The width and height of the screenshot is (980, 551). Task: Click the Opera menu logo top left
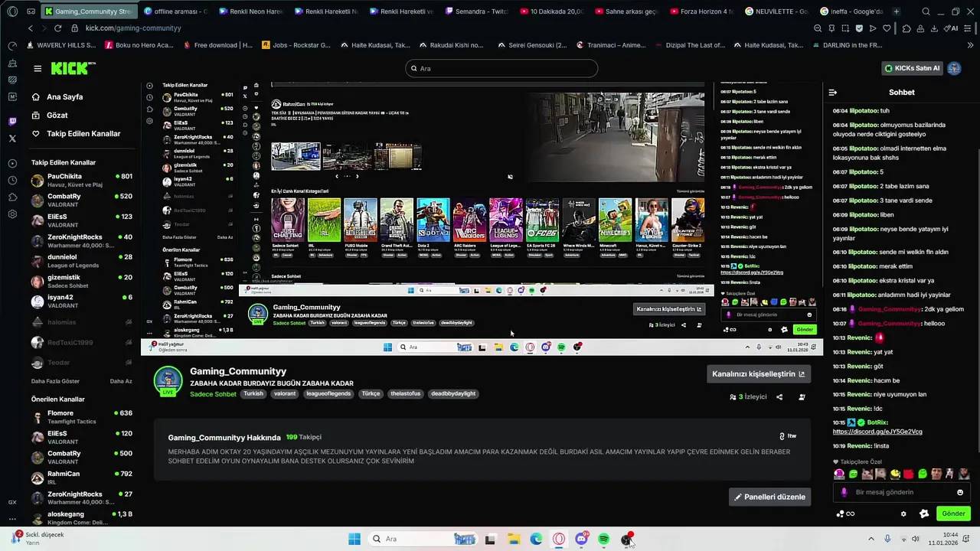(x=12, y=11)
